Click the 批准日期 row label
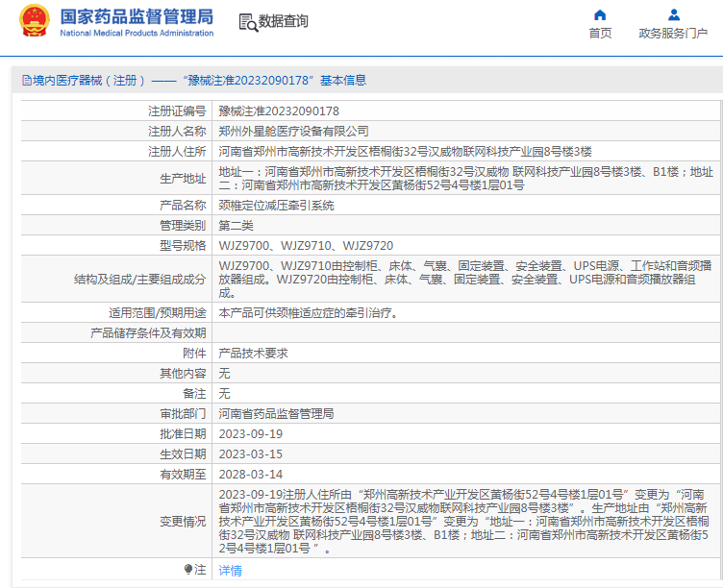 tap(183, 434)
